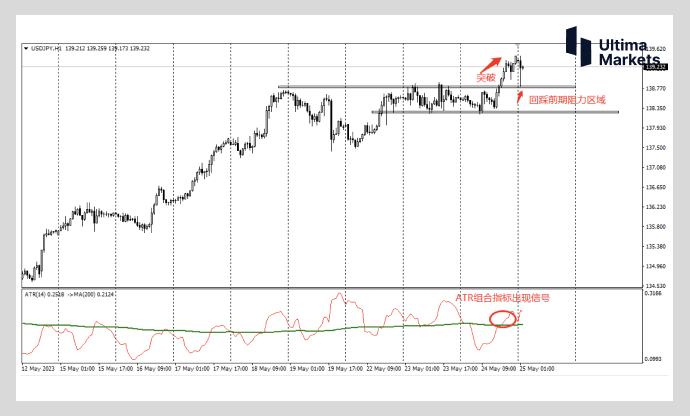Screen dimensions: 690x416
Task: Select the ATR组合指标出现信号 label
Action: [x=503, y=298]
